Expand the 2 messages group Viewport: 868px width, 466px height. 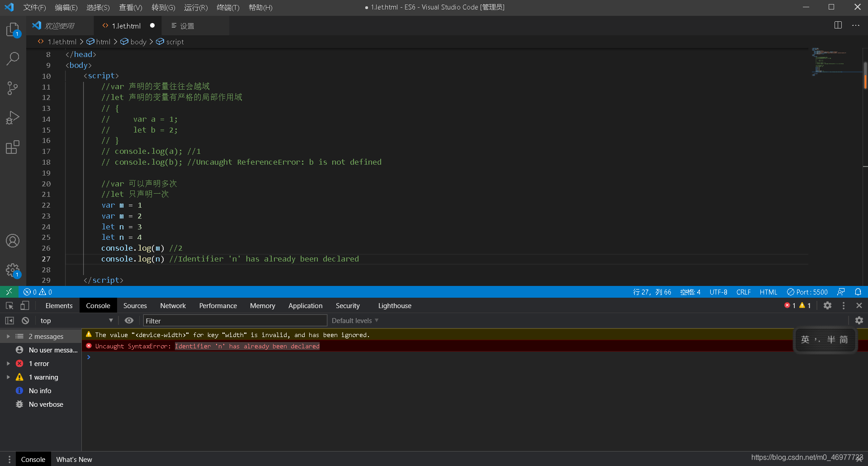coord(8,336)
